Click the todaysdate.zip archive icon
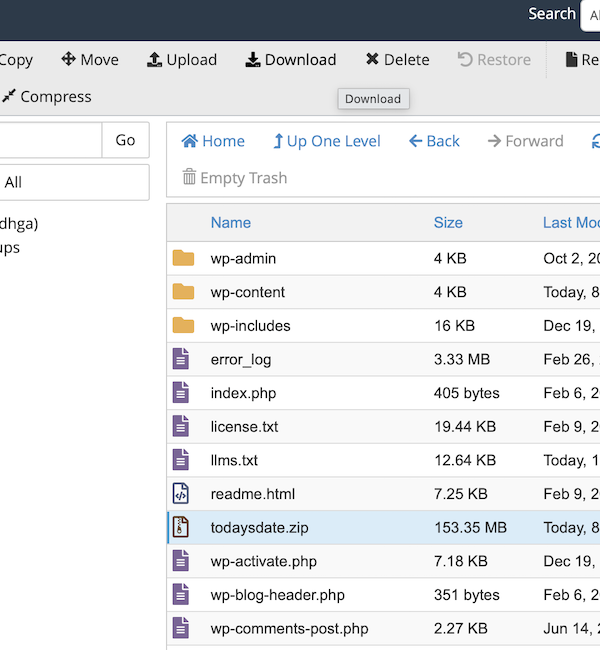600x650 pixels. tap(181, 527)
